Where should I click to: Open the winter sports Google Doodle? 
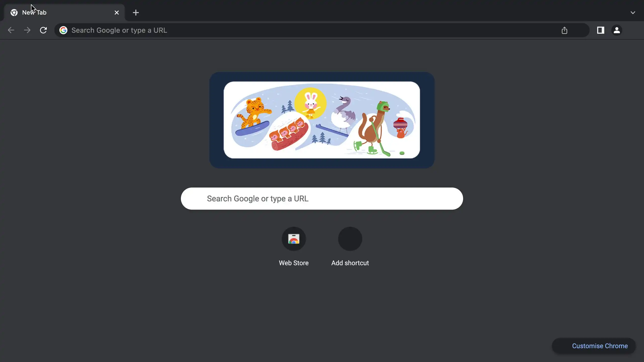coord(322,120)
